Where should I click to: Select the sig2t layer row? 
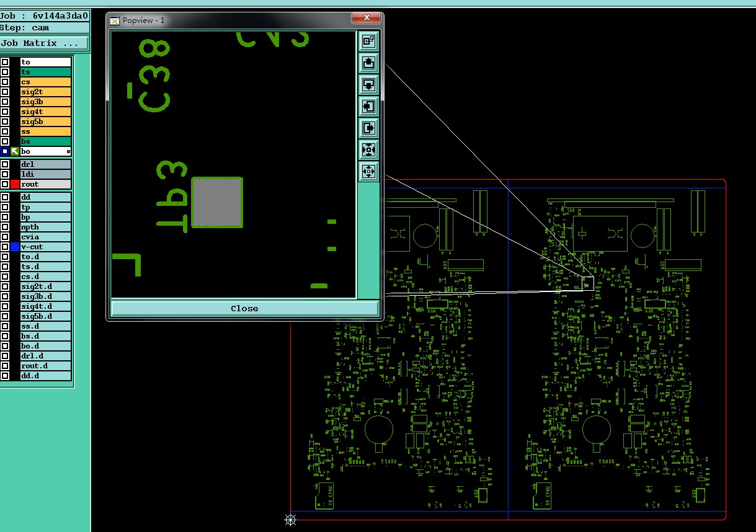[x=45, y=92]
